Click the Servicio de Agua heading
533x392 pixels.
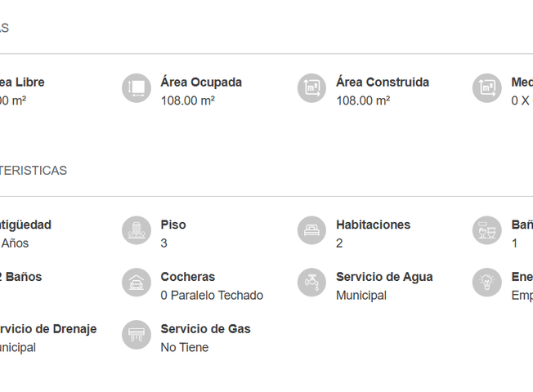pos(384,277)
